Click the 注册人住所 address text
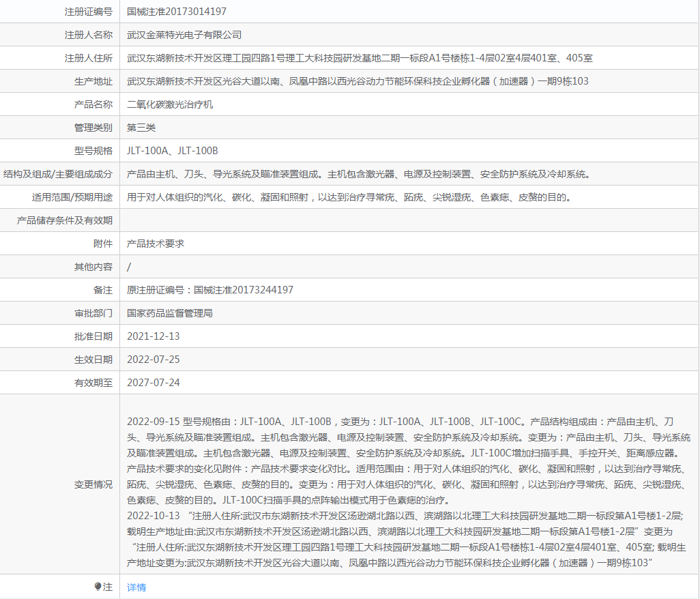This screenshot has height=599, width=700. click(x=360, y=58)
